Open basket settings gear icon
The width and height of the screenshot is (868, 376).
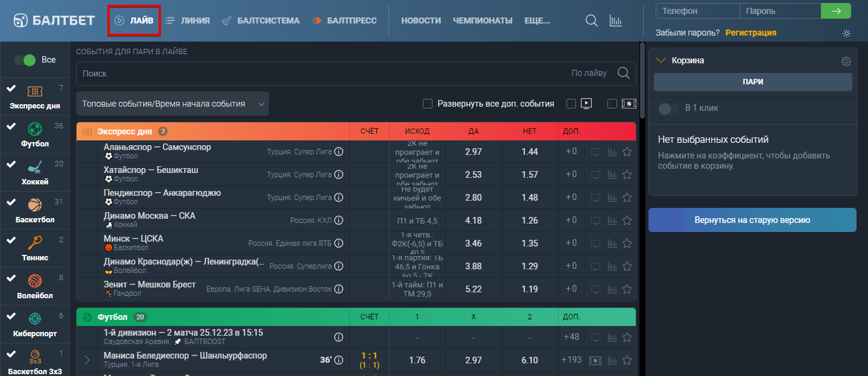pos(846,61)
